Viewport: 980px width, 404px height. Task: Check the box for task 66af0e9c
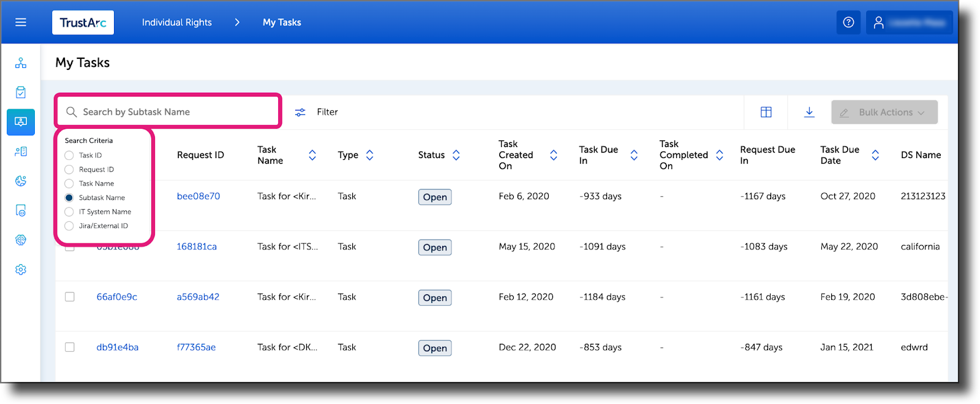[x=70, y=297]
